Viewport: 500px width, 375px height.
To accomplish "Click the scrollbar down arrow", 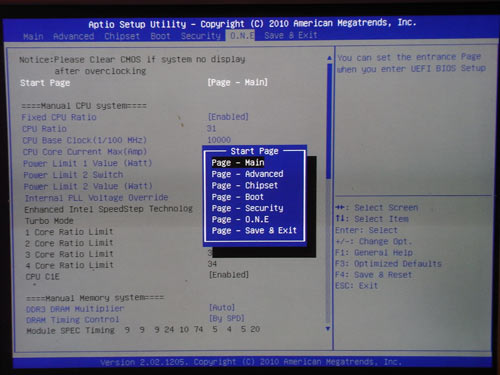I will coord(328,329).
